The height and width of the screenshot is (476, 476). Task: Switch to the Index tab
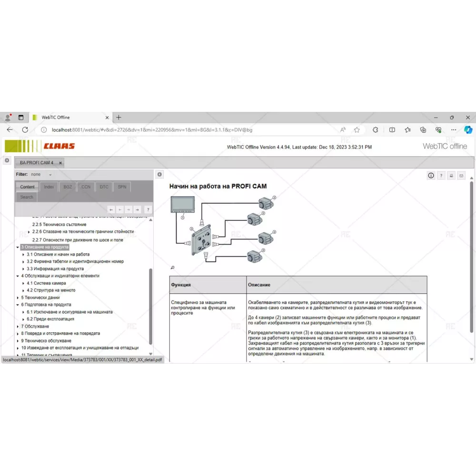click(x=49, y=187)
